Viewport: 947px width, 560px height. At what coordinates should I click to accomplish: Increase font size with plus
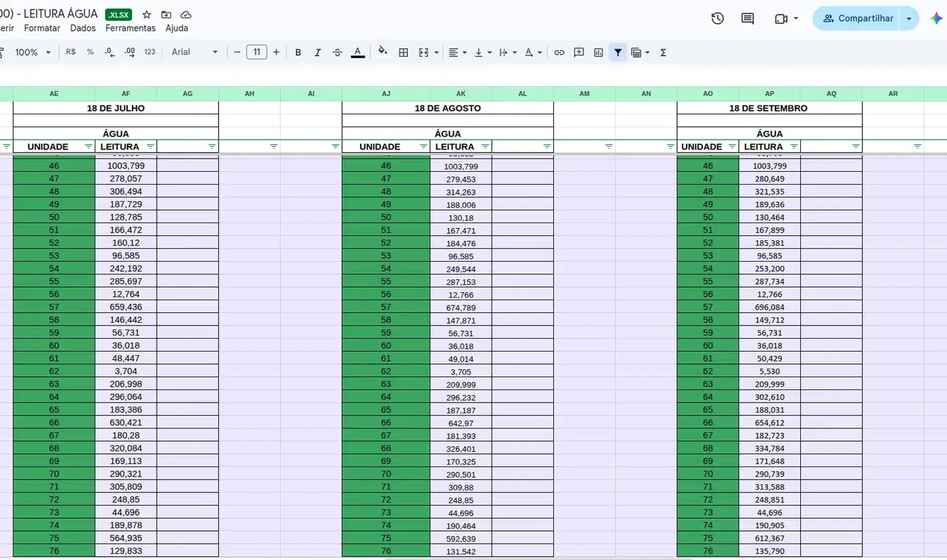click(x=276, y=52)
